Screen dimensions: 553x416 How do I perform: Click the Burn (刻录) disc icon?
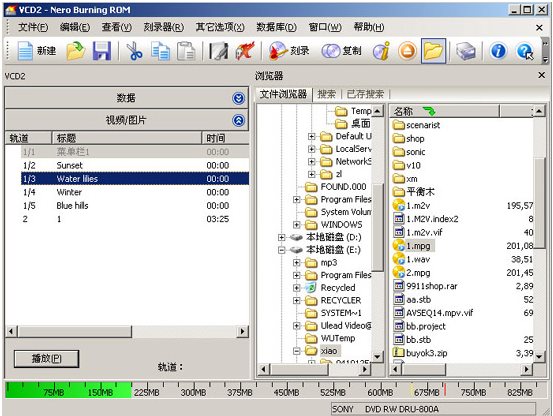[278, 51]
